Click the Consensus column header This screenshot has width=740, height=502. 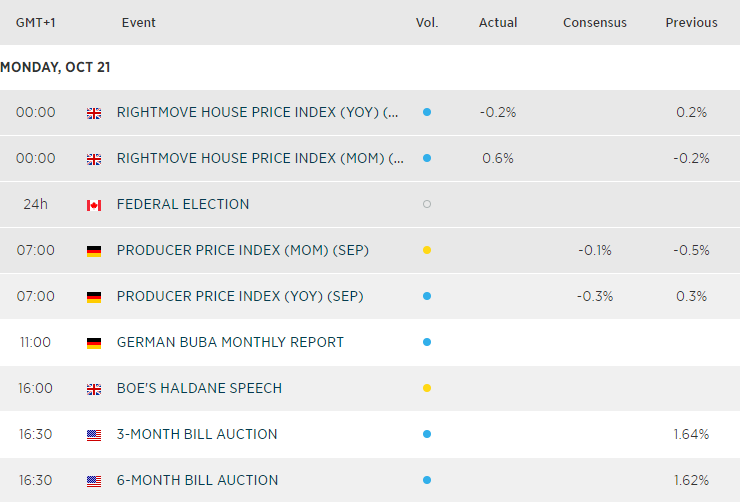tap(594, 23)
